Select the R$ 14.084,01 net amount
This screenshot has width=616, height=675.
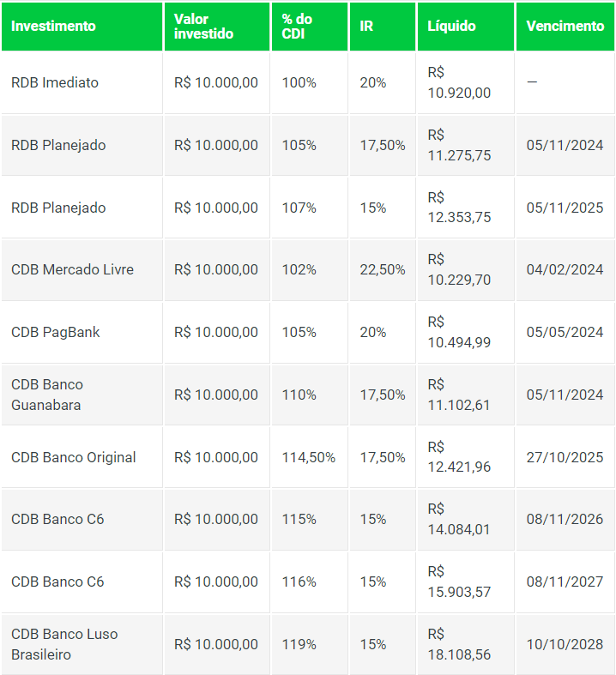pyautogui.click(x=459, y=520)
